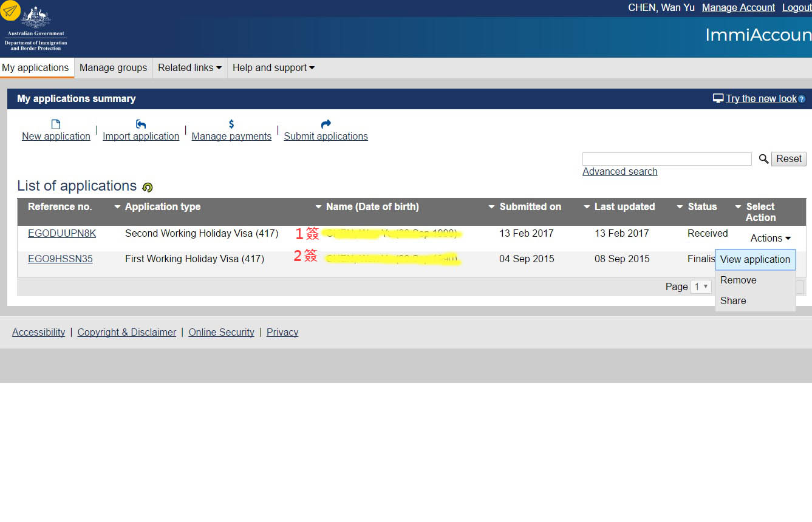The width and height of the screenshot is (812, 522).
Task: Open the Manage groups tab
Action: 113,68
